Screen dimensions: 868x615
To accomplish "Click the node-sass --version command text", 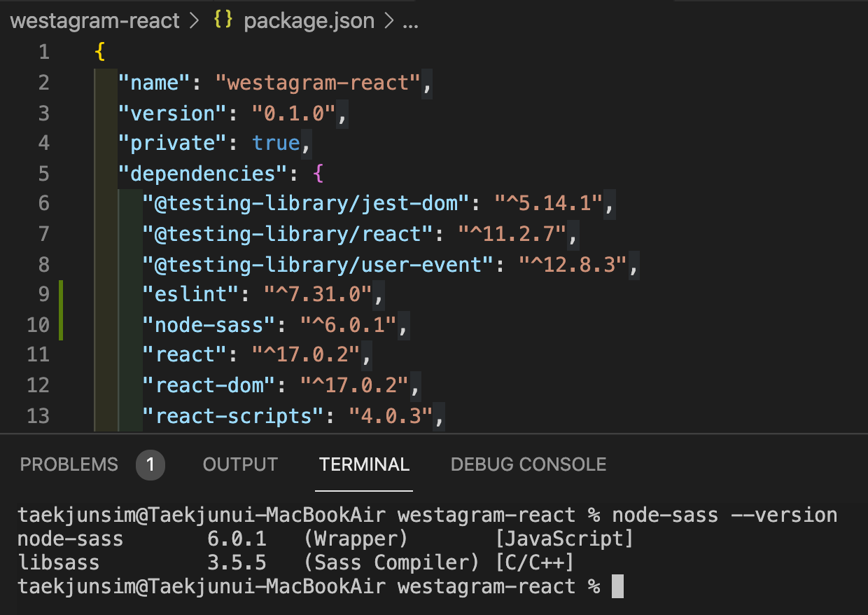I will (724, 516).
